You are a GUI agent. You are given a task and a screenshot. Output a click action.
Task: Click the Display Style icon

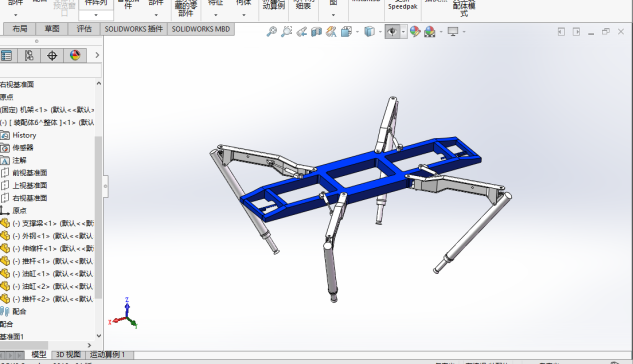tap(369, 31)
